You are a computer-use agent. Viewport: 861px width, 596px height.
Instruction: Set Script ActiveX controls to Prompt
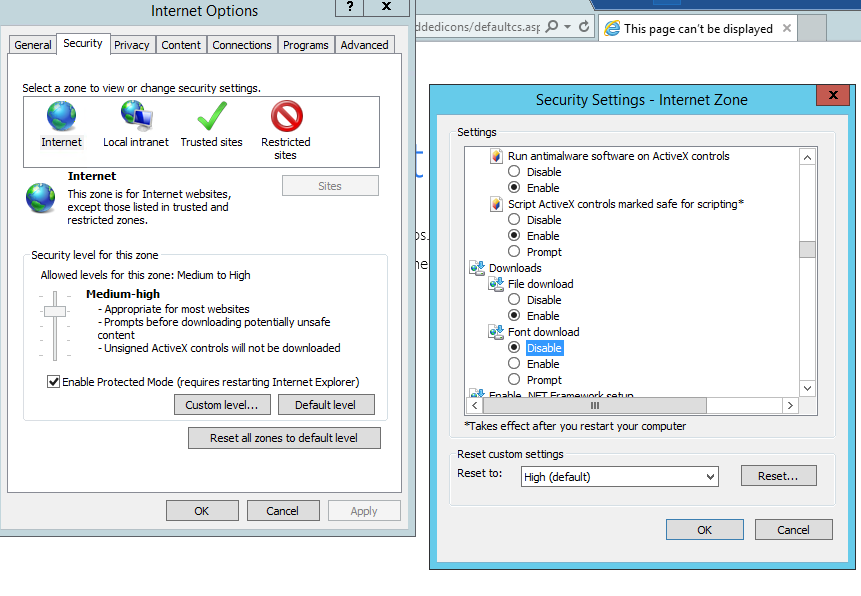point(514,251)
